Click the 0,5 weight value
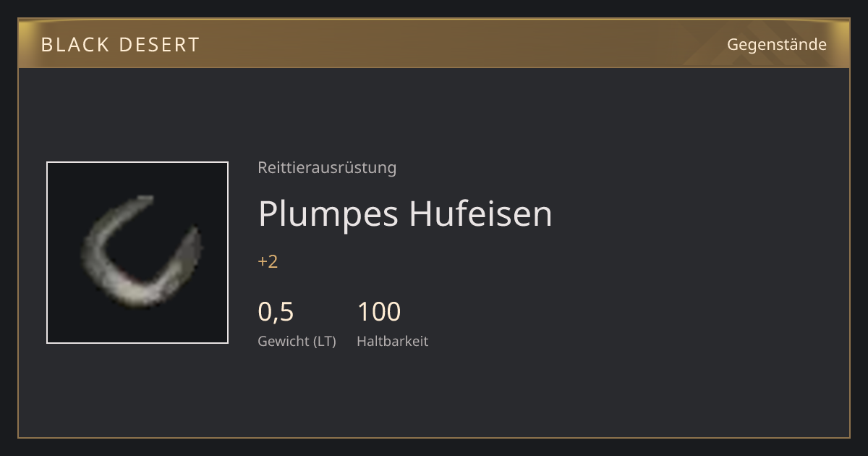 click(276, 312)
